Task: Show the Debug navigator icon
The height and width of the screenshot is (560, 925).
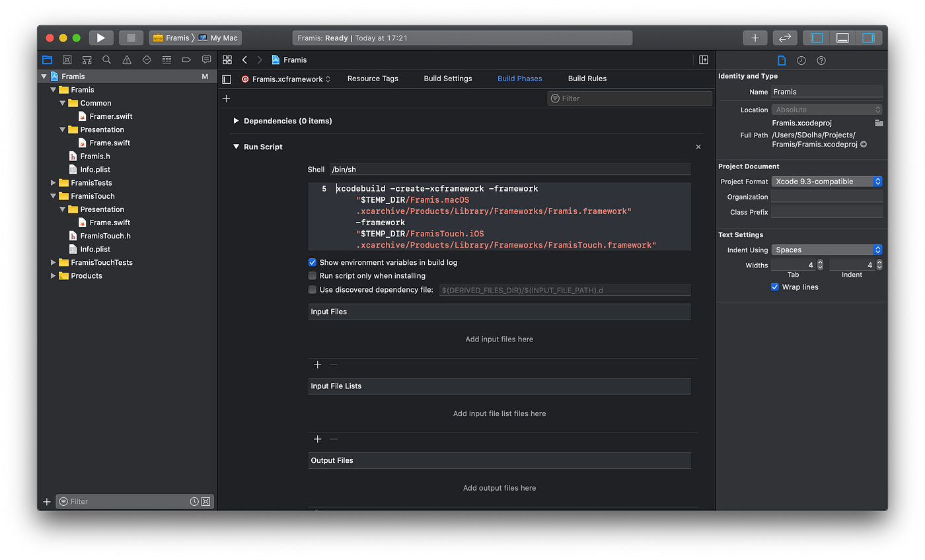Action: click(166, 59)
